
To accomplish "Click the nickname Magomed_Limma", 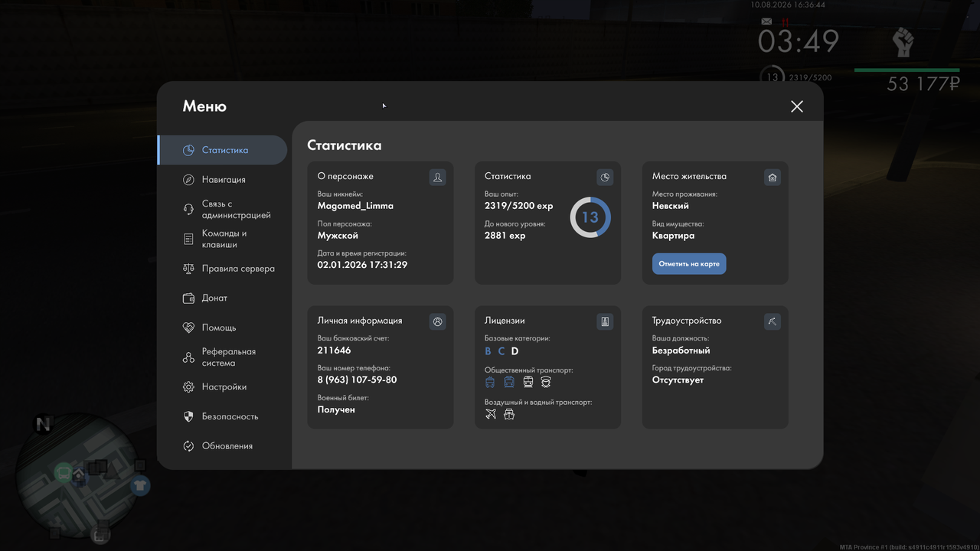I will coord(355,206).
